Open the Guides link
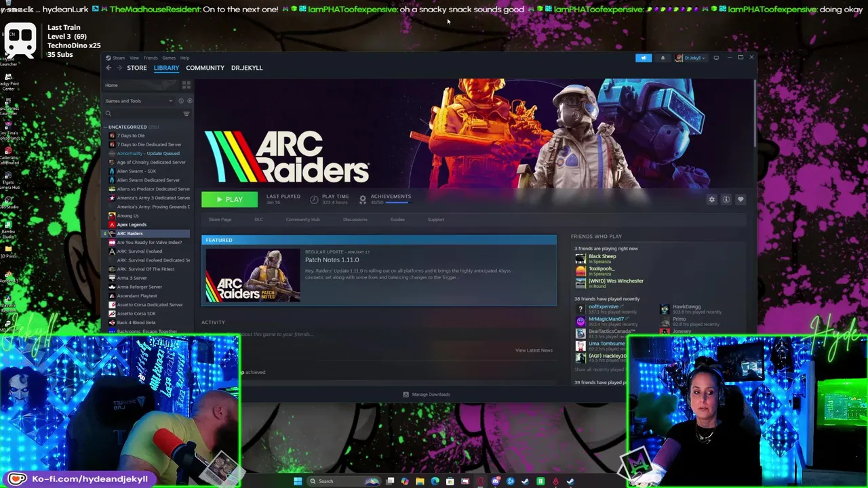 [x=397, y=220]
